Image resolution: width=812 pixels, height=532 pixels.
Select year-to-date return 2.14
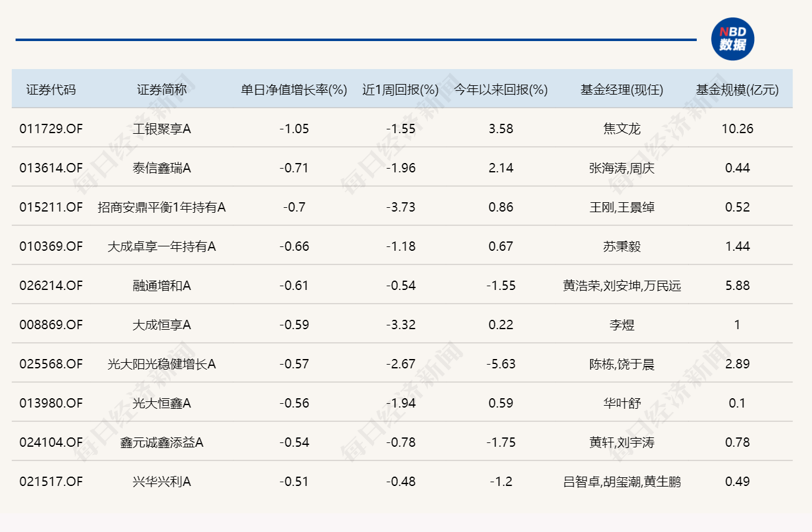click(x=501, y=168)
